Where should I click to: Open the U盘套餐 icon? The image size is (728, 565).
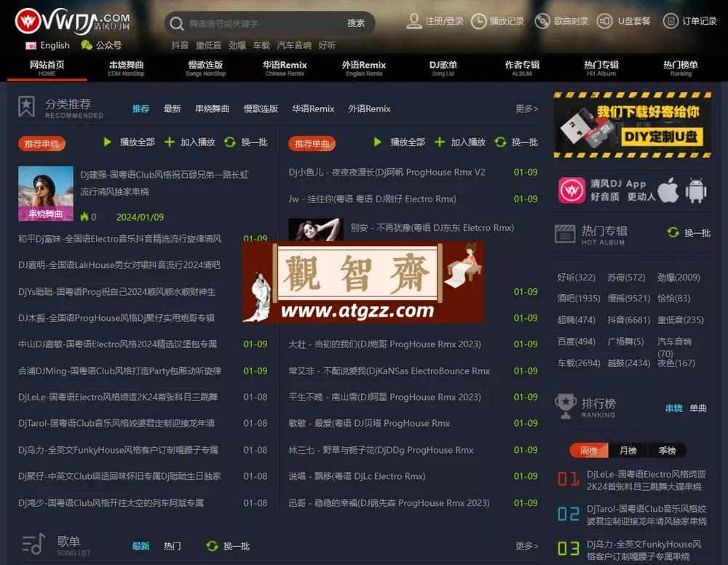tap(604, 21)
